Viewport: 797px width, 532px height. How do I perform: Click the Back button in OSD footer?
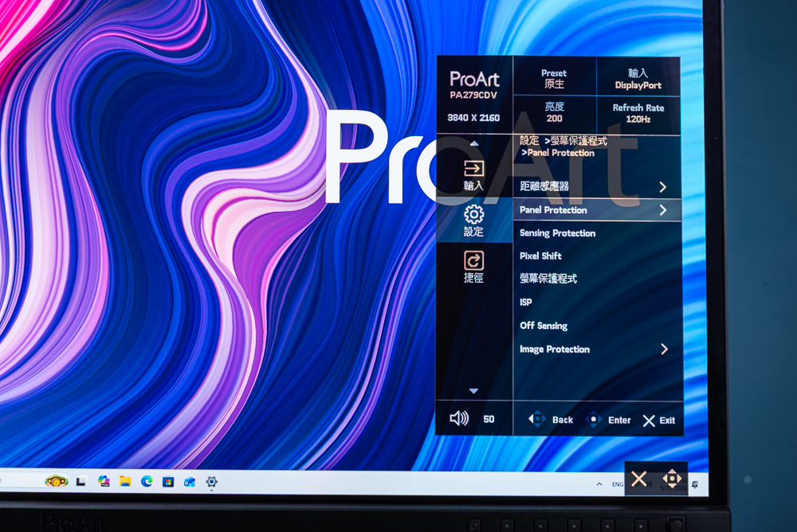click(x=551, y=420)
